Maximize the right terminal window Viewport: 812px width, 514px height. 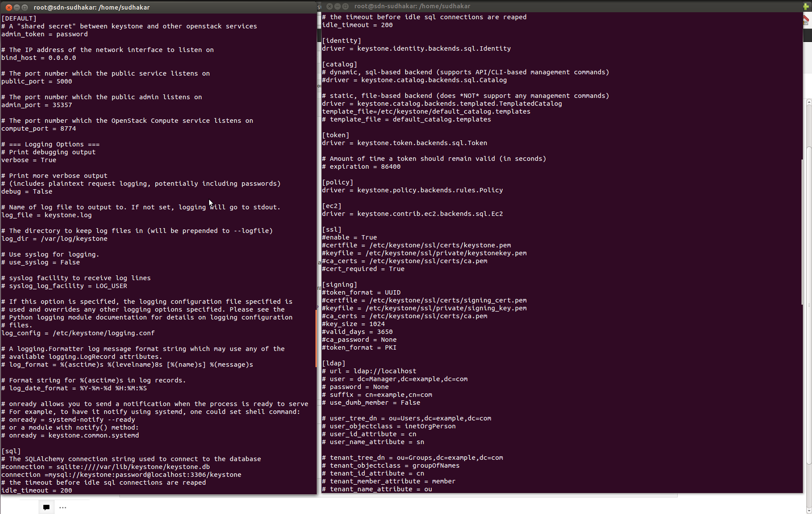345,6
